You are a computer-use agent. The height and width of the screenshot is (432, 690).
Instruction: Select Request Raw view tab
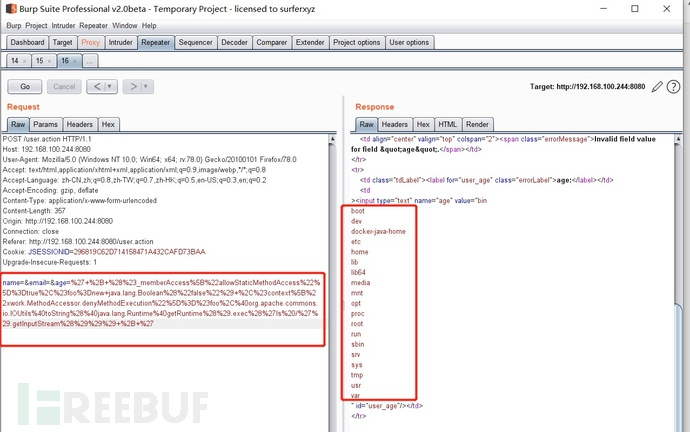pyautogui.click(x=18, y=124)
